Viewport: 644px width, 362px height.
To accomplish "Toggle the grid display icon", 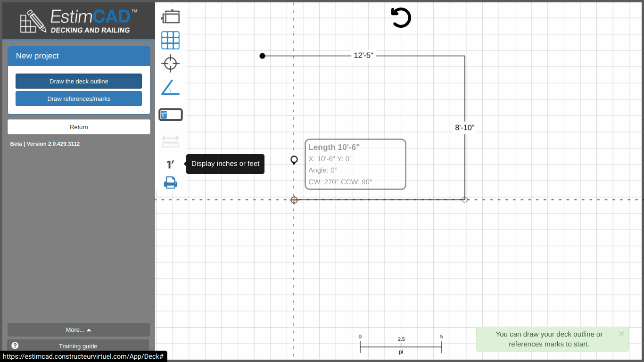I will 171,41.
